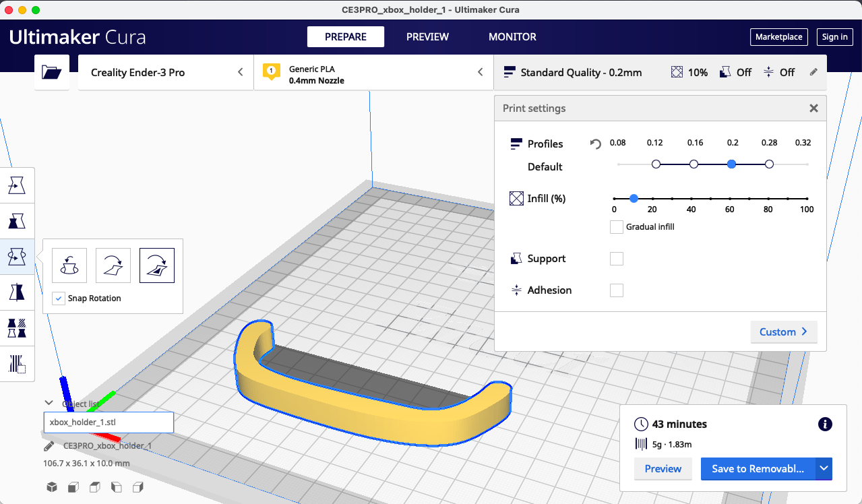Close the Print settings panel
This screenshot has width=862, height=504.
tap(813, 108)
